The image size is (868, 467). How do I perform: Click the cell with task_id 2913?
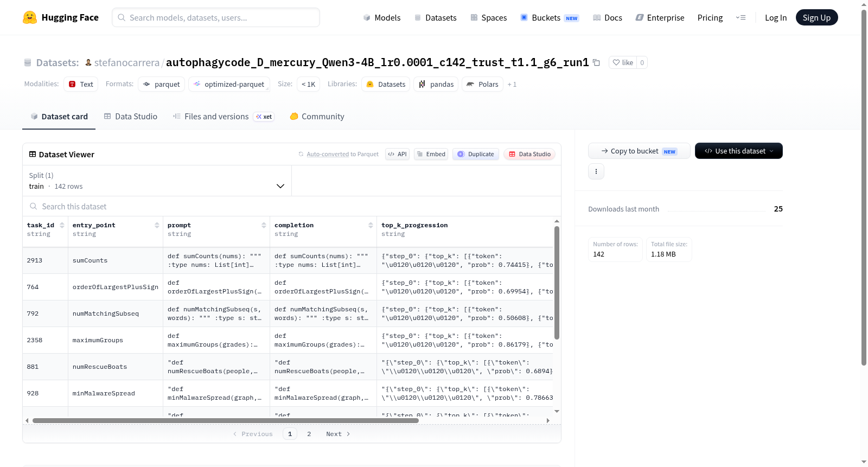pyautogui.click(x=46, y=260)
